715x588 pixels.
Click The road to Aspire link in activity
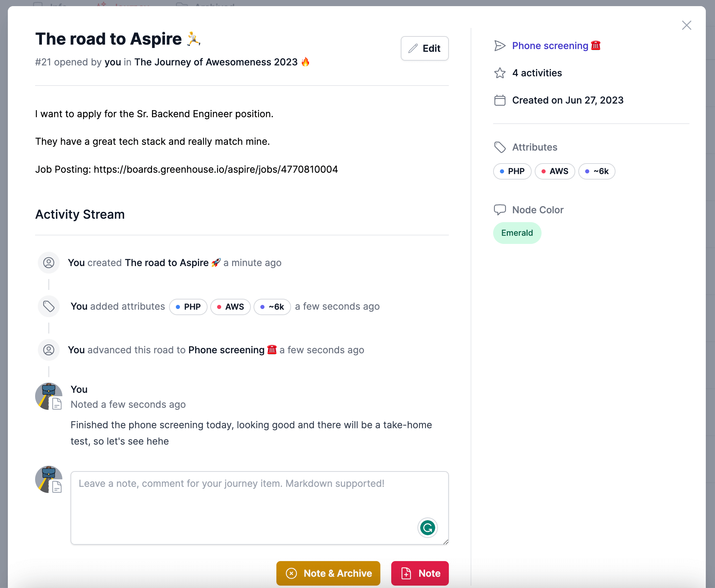pos(173,263)
